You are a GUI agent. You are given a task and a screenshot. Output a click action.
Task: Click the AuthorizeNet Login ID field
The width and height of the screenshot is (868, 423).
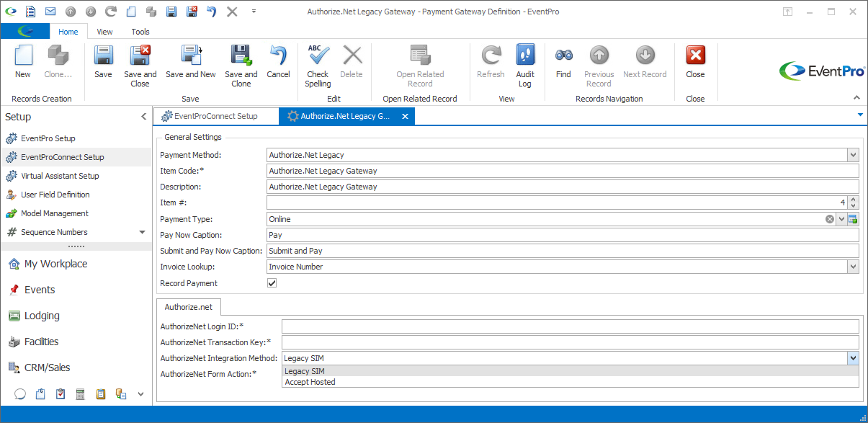[x=570, y=326]
